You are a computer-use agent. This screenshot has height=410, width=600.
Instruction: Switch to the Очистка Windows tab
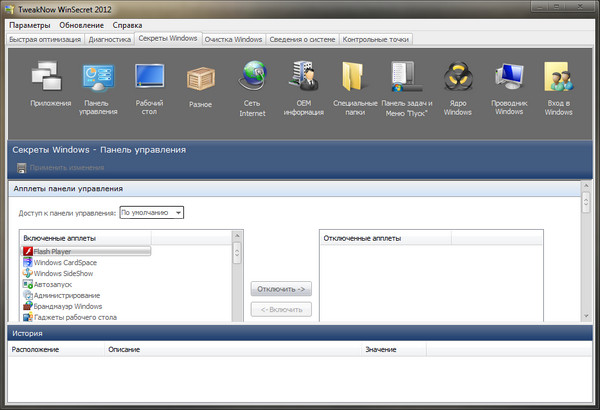[x=235, y=39]
